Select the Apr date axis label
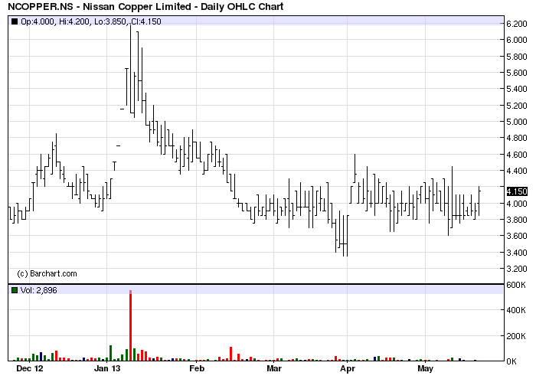Viewport: 536px width, 392px height. pyautogui.click(x=348, y=369)
